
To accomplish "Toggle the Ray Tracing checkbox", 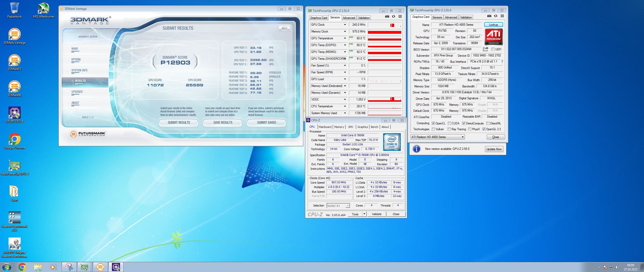I will point(449,129).
